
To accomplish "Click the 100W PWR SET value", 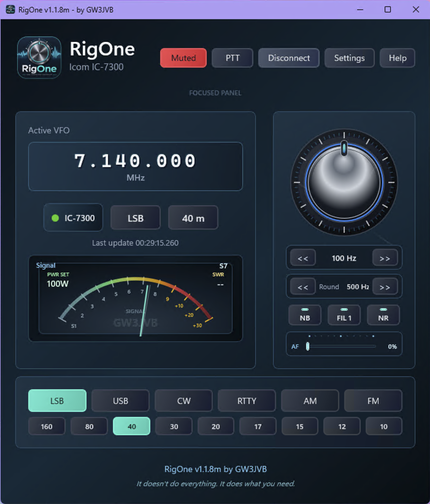I will [58, 284].
